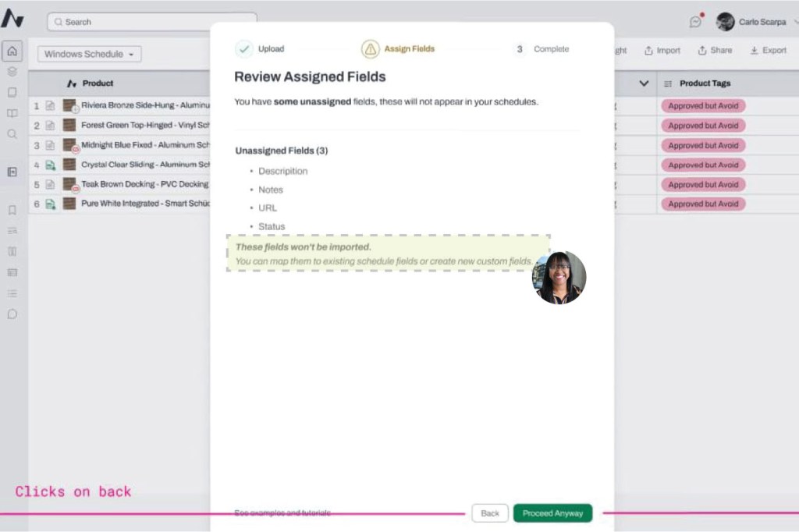The width and height of the screenshot is (799, 532).
Task: Click the document icon in row 4
Action: (x=50, y=165)
